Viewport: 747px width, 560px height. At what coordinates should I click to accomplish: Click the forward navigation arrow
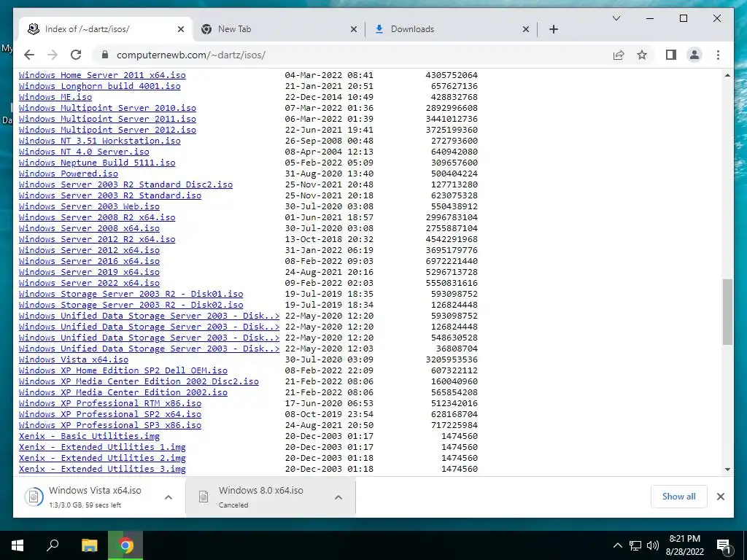[x=53, y=55]
